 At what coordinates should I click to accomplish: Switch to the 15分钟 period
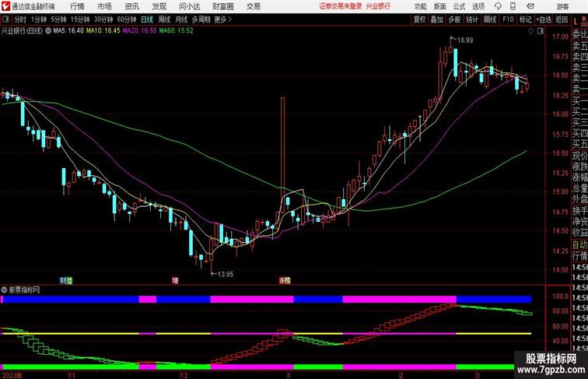coord(80,19)
